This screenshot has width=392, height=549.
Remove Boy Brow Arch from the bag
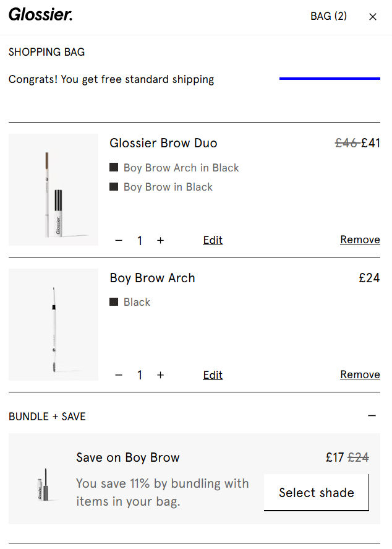tap(360, 374)
